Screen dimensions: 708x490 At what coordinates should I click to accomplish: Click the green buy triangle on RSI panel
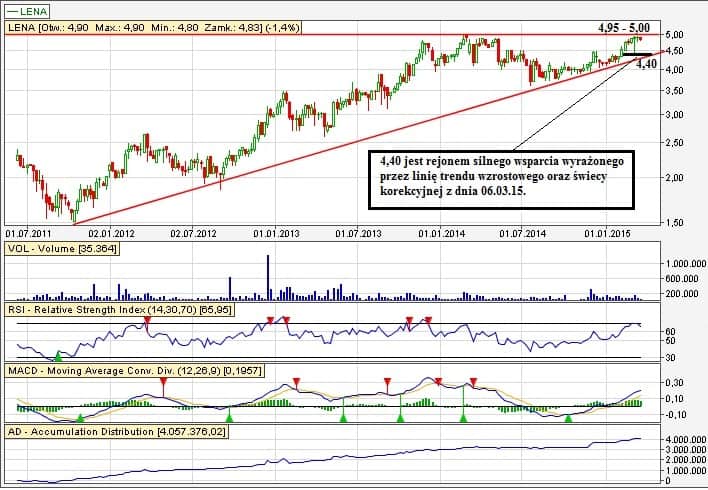coord(58,355)
